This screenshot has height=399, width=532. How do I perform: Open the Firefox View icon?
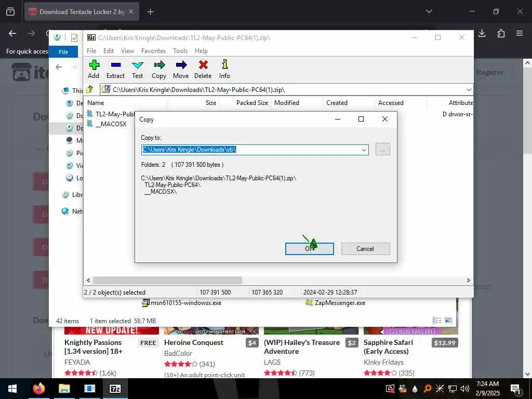[x=10, y=12]
